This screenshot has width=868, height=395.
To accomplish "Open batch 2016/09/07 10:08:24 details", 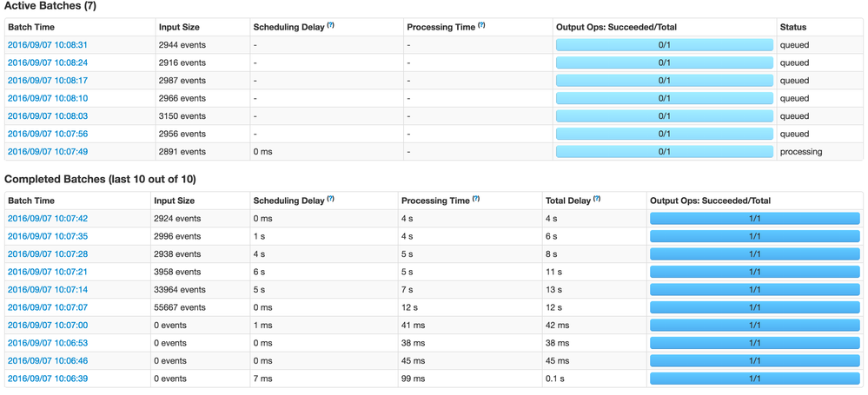I will pyautogui.click(x=48, y=63).
